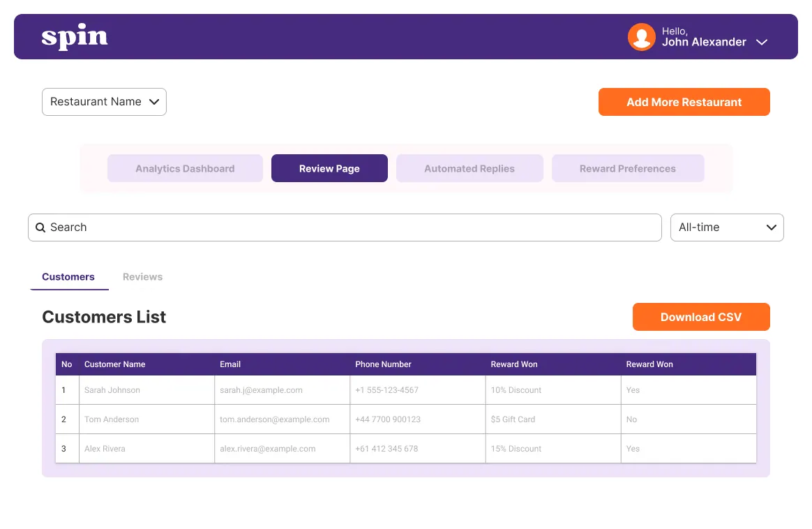Click alex.rivera@example.com email cell
Viewport: 812px width, 529px height.
point(283,449)
